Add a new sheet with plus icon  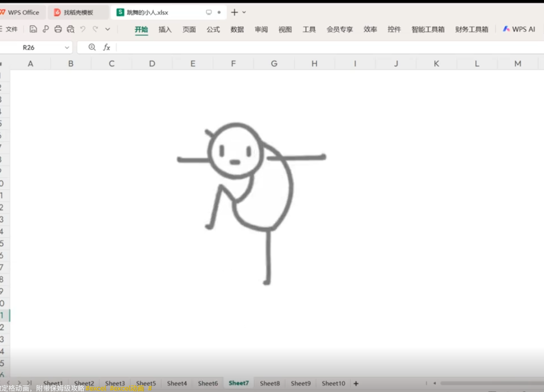coord(356,383)
